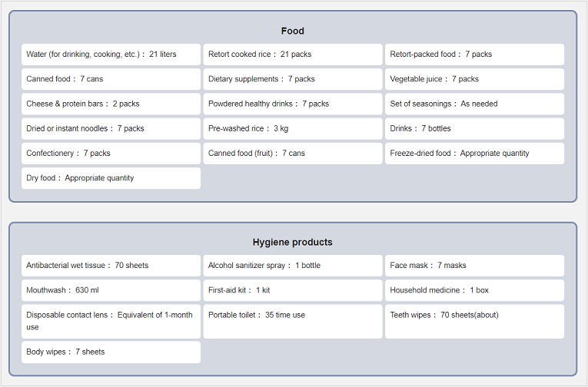The width and height of the screenshot is (588, 387).
Task: Select the Freeze-dried food card
Action: pyautogui.click(x=474, y=153)
